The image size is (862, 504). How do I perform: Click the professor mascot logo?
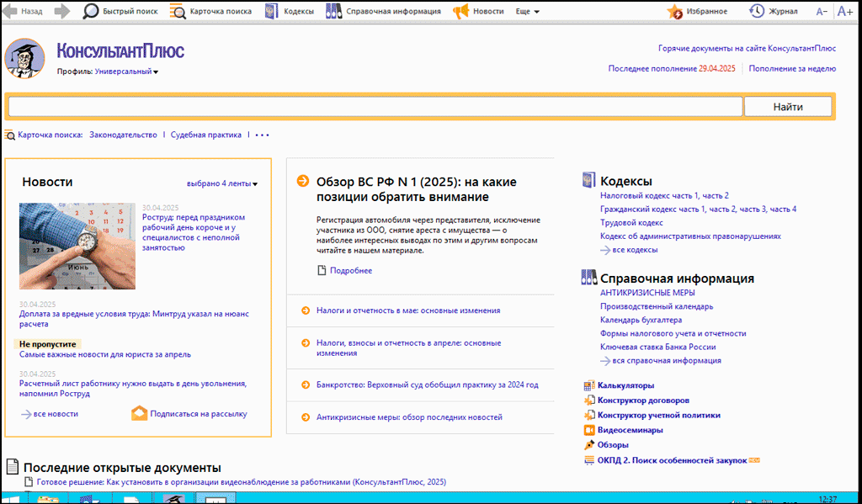pos(24,58)
